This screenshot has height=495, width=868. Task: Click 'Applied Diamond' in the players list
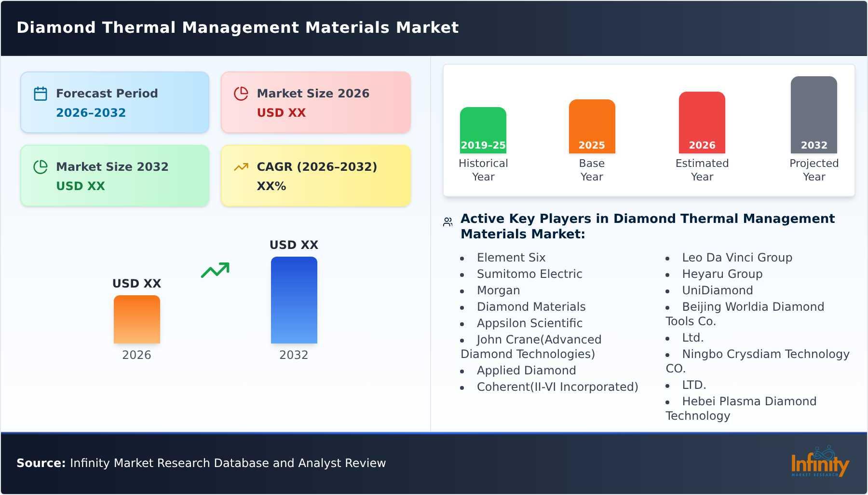point(527,371)
